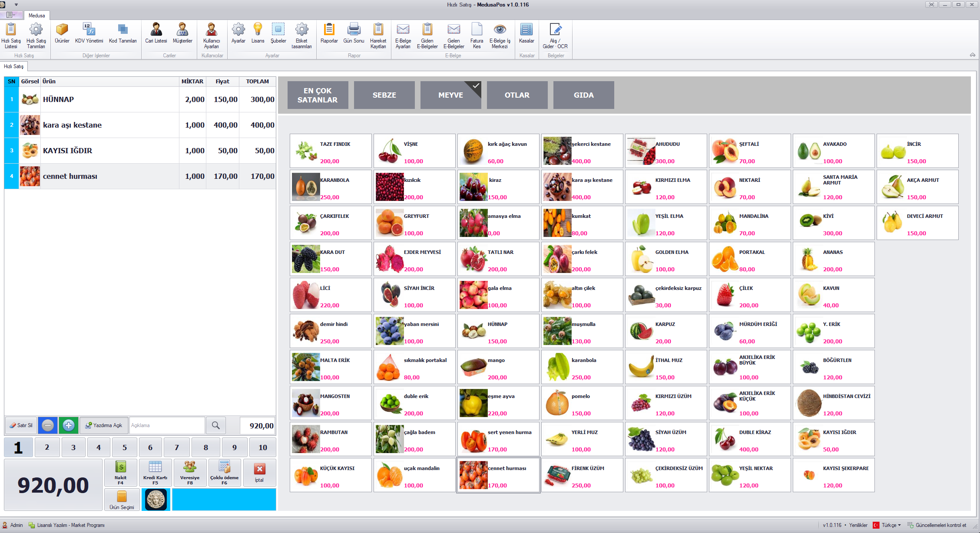
Task: Open Hızlı Satış Tanımları settings
Action: coord(36,36)
